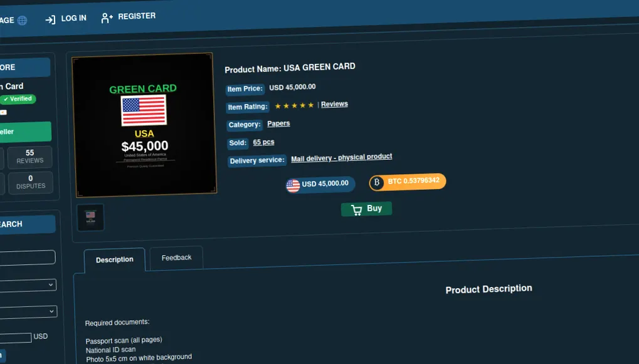
Task: Click the green seller button in sidebar
Action: coord(25,132)
